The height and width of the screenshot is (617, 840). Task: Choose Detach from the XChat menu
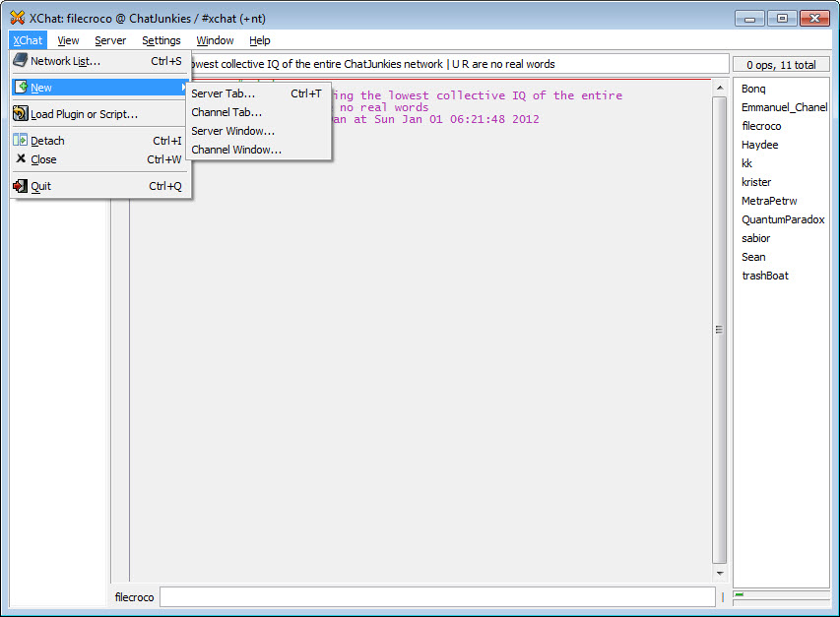(99, 141)
